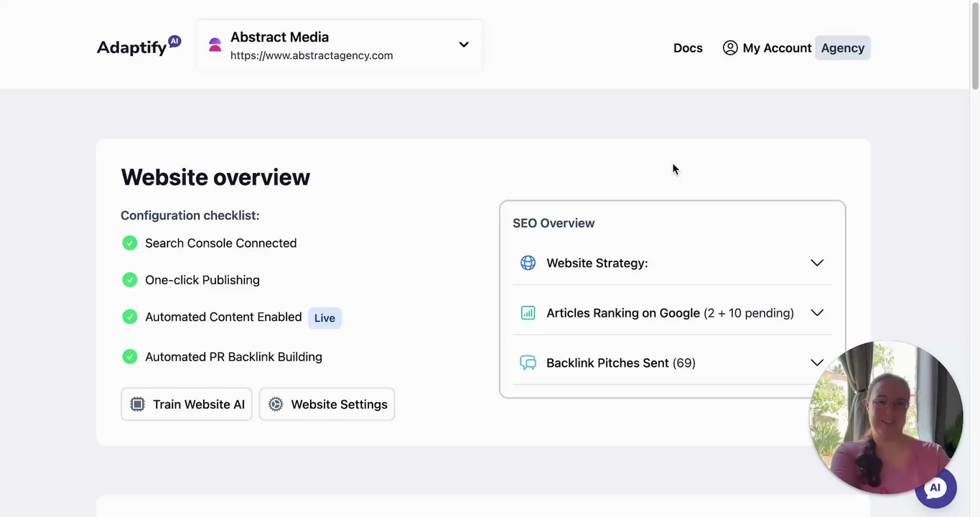
Task: Click the Articles Ranking chart icon
Action: [528, 313]
